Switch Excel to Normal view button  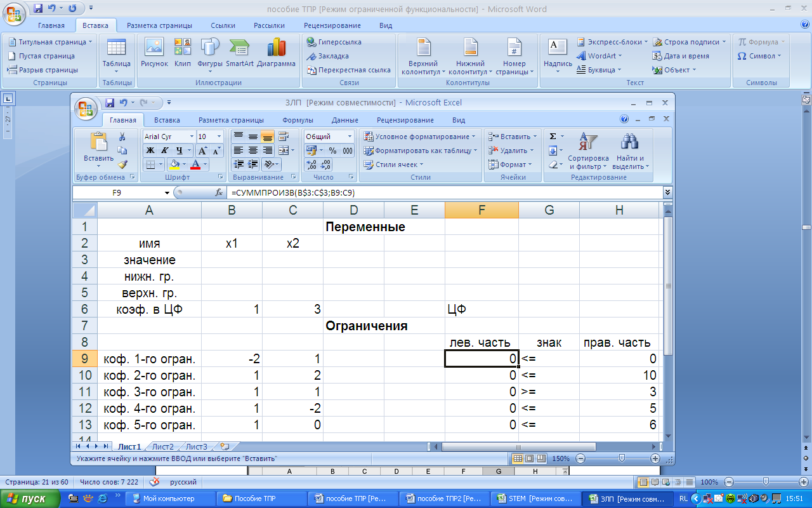click(517, 458)
